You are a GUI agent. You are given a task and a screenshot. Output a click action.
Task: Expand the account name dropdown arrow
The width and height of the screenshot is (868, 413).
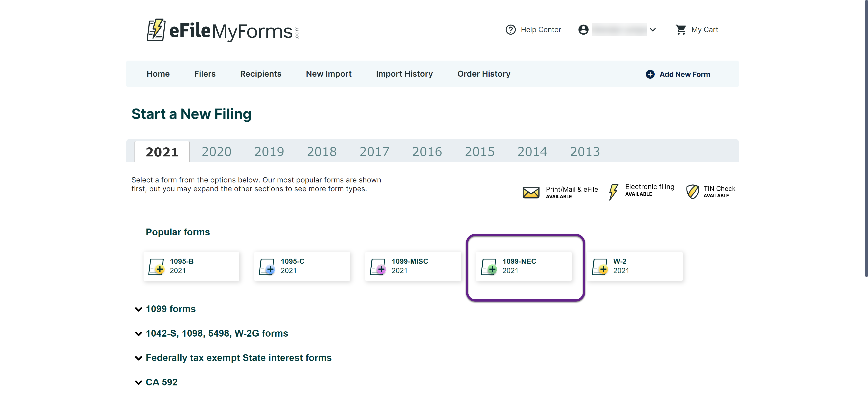click(x=653, y=30)
